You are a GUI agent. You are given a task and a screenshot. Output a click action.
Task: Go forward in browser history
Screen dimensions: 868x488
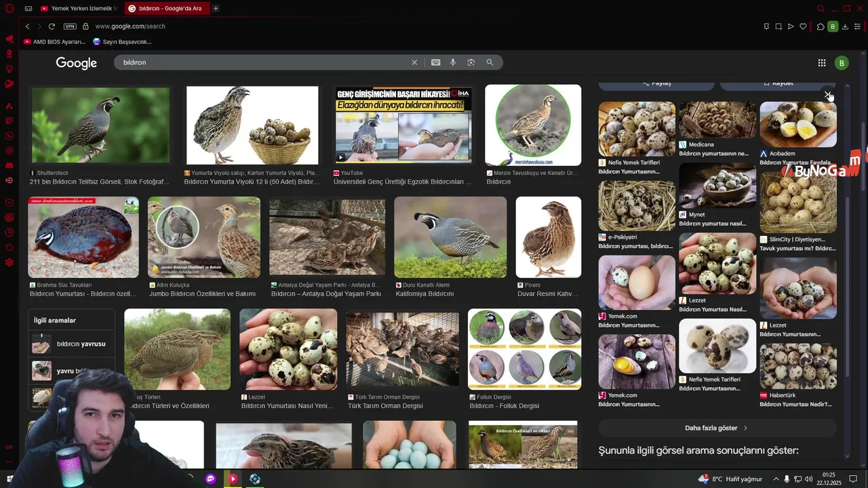click(x=40, y=26)
